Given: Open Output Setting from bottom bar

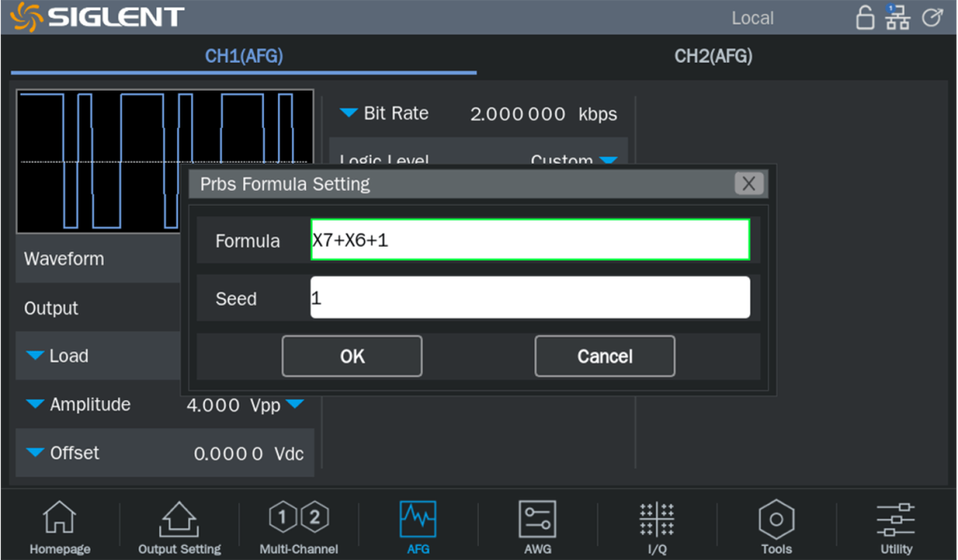Looking at the screenshot, I should click(179, 527).
